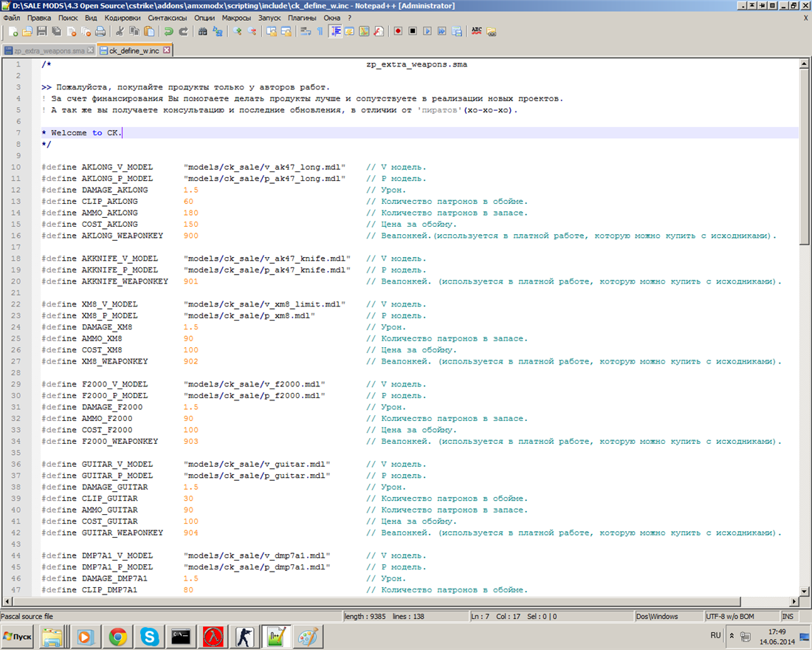
Task: Click the Print toolbar icon
Action: pyautogui.click(x=100, y=32)
